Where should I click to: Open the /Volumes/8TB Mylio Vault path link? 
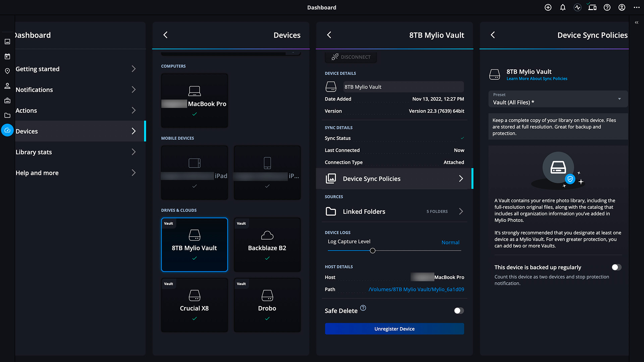[x=416, y=289]
